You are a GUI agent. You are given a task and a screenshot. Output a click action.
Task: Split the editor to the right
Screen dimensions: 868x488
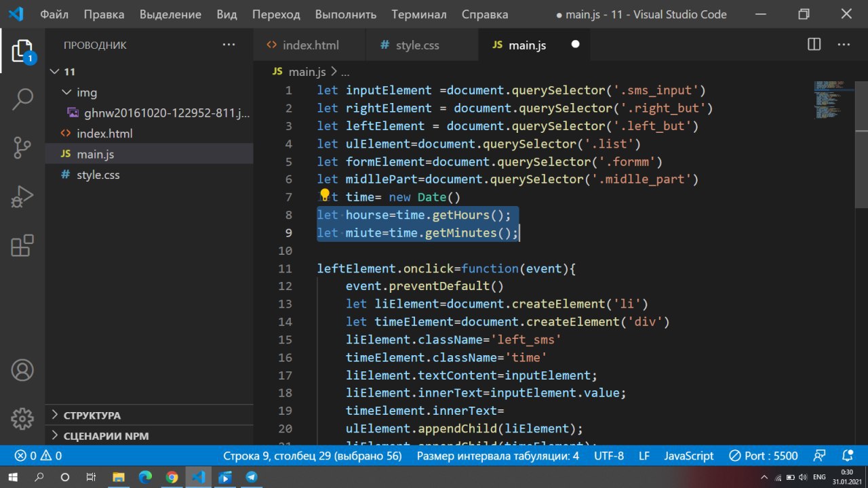(x=814, y=45)
